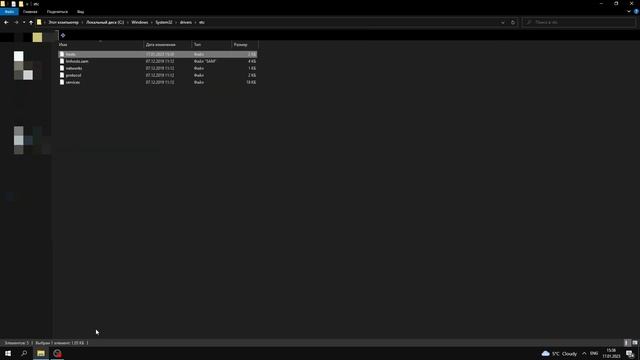640x360 pixels.
Task: Open the address bar history dropdown
Action: [503, 22]
